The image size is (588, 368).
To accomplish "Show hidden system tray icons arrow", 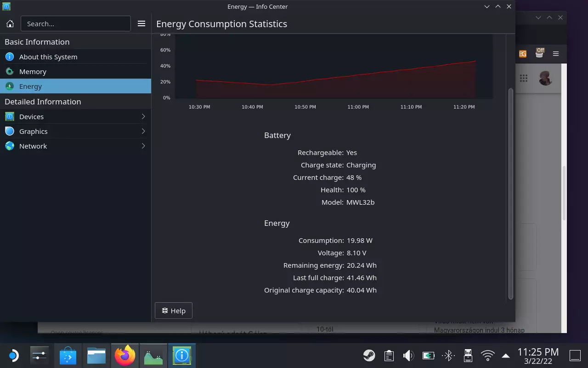I will pyautogui.click(x=506, y=355).
